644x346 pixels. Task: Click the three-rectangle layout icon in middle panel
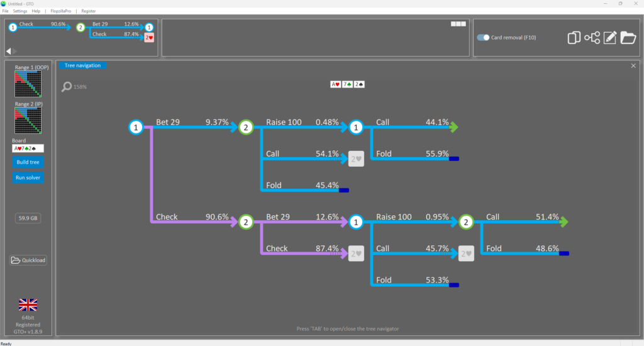click(x=458, y=24)
